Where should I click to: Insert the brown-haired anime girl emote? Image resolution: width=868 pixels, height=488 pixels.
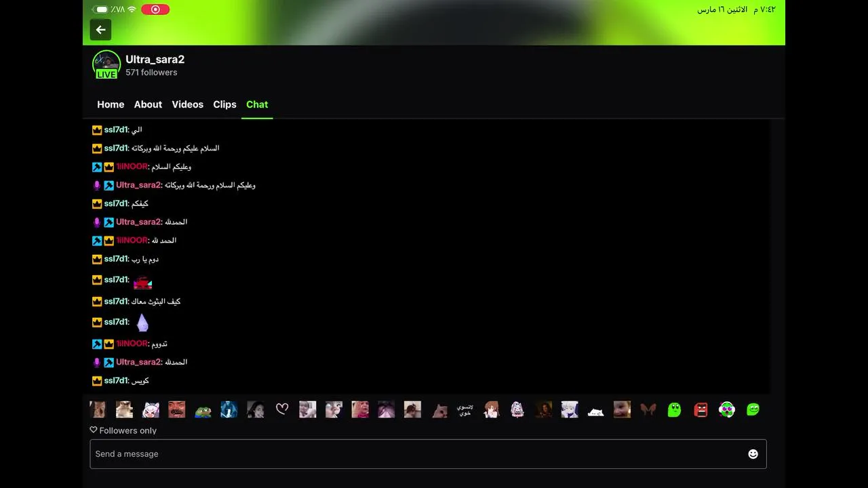coord(491,409)
